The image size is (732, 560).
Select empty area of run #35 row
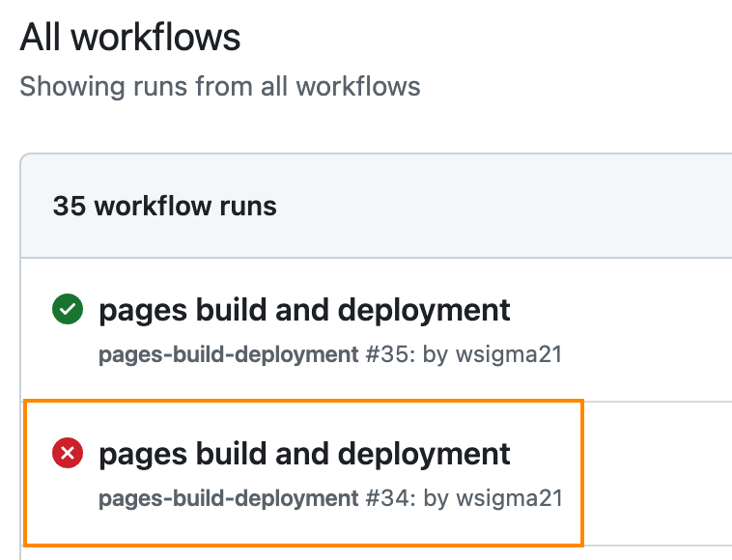(644, 329)
